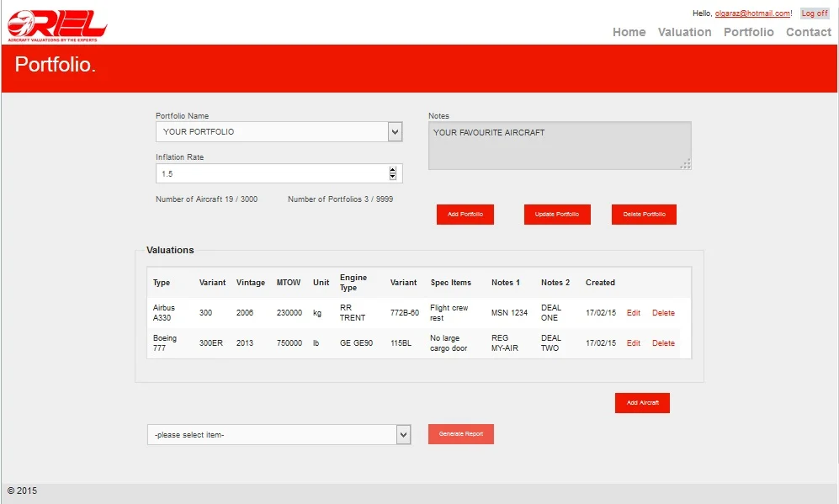The height and width of the screenshot is (504, 839).
Task: Click the Generate Report button
Action: point(460,434)
